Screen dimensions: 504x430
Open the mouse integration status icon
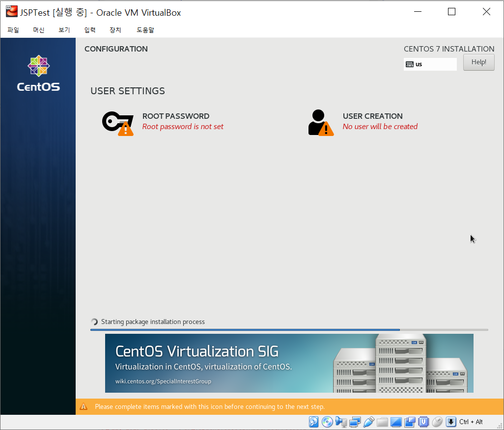point(437,422)
